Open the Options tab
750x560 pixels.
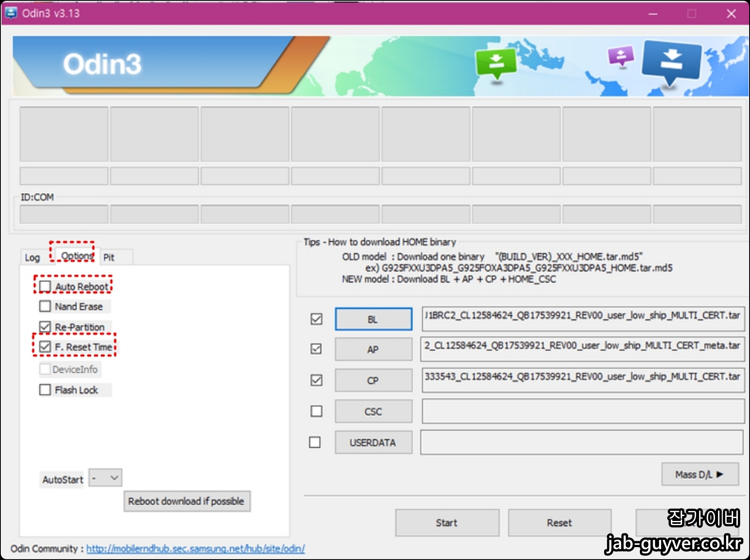77,256
